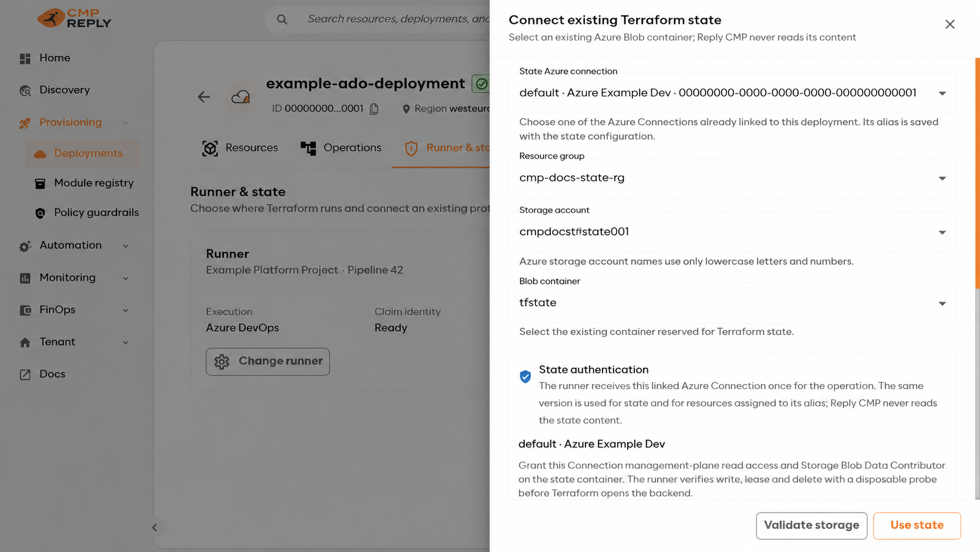The width and height of the screenshot is (980, 552).
Task: Open the State Azure connection dropdown
Action: point(732,93)
